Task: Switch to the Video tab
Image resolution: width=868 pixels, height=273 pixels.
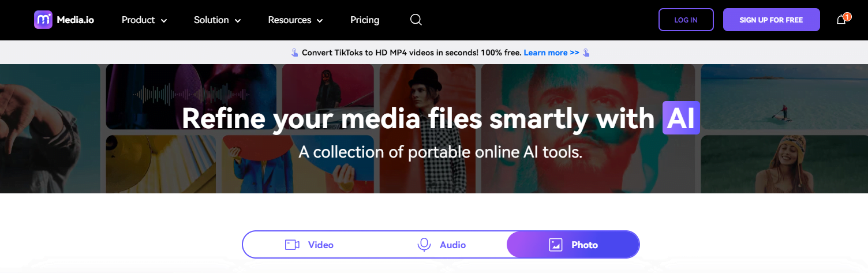Action: 309,245
